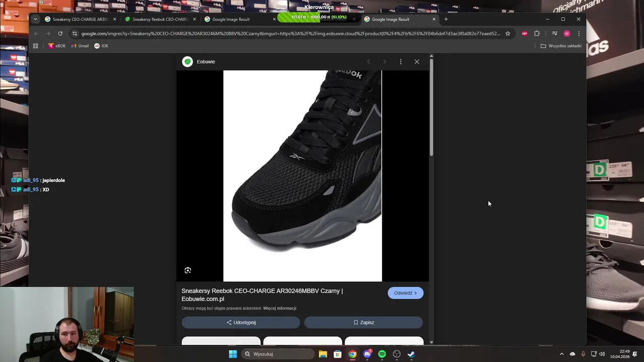Close the active Google Image Result tab
The width and height of the screenshot is (644, 362).
point(434,19)
